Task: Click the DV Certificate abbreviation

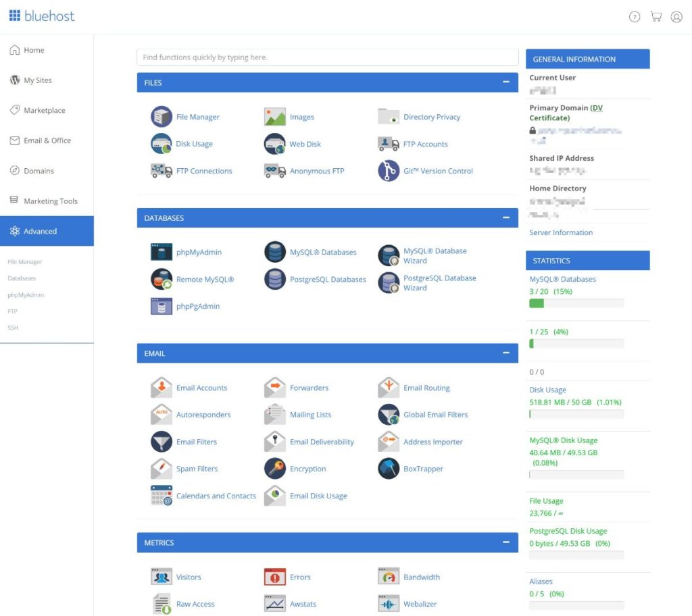Action: click(597, 107)
